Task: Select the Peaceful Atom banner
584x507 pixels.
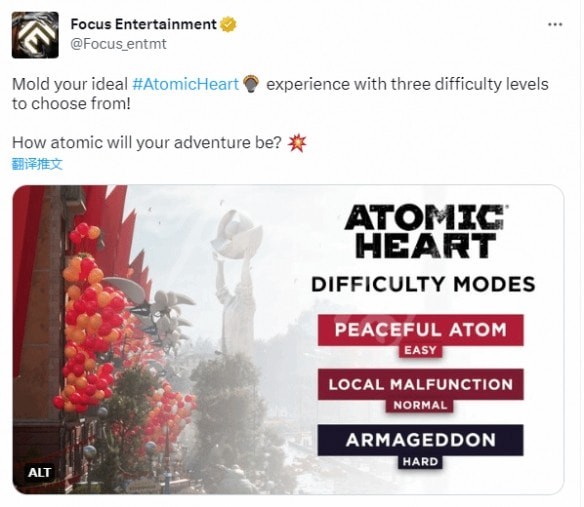Action: (420, 330)
